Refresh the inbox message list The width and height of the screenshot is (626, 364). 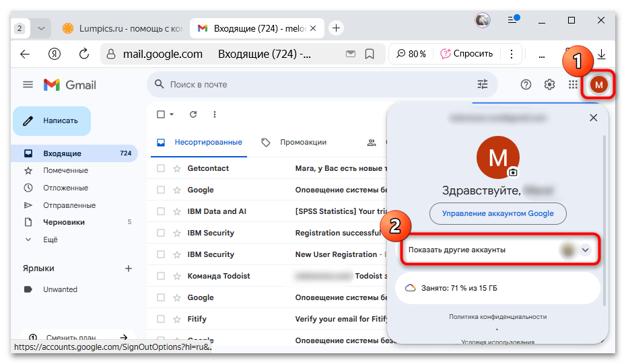tap(193, 114)
